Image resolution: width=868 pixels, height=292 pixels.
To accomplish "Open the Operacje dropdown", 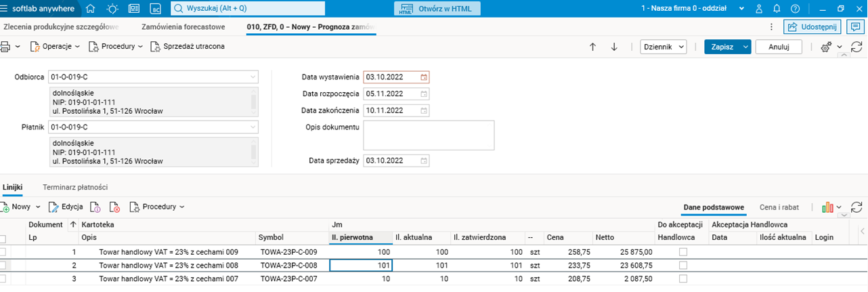I will tap(56, 47).
